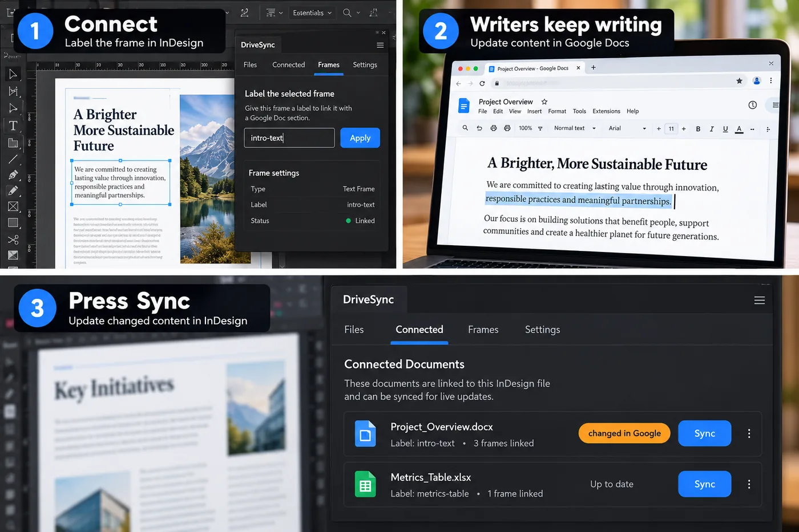Image resolution: width=799 pixels, height=532 pixels.
Task: Click the Project_Overview.docx file name
Action: tap(442, 427)
